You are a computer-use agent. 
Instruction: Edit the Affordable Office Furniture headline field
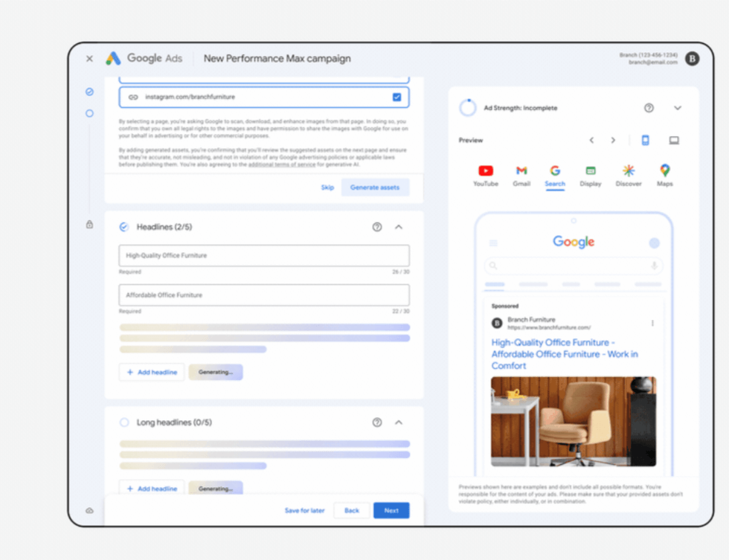coord(263,295)
